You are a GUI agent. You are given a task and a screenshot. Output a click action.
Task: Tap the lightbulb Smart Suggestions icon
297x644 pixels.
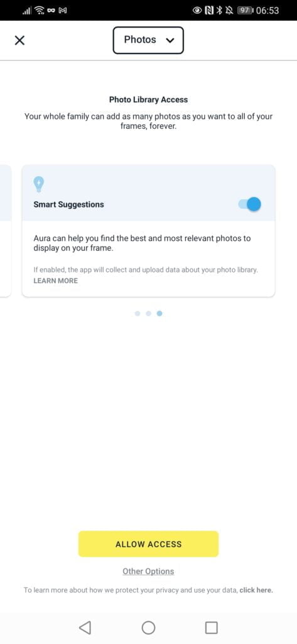(x=38, y=184)
